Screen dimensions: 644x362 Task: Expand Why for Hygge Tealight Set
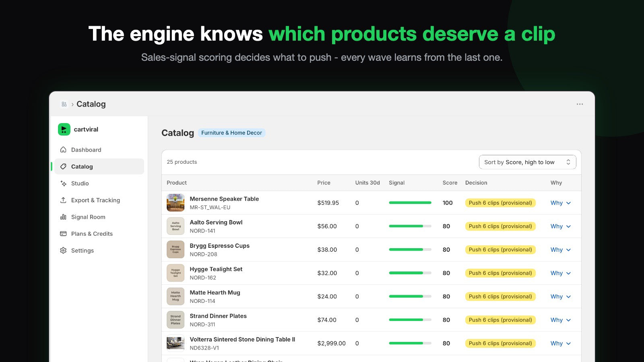561,273
